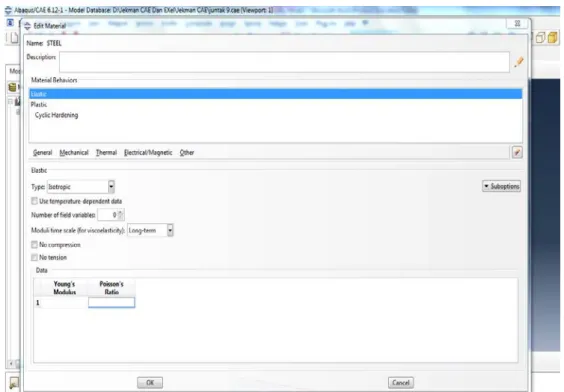Screen dimensions: 564x392
Task: Click the Poisson's Ratio column header
Action: coord(112,288)
